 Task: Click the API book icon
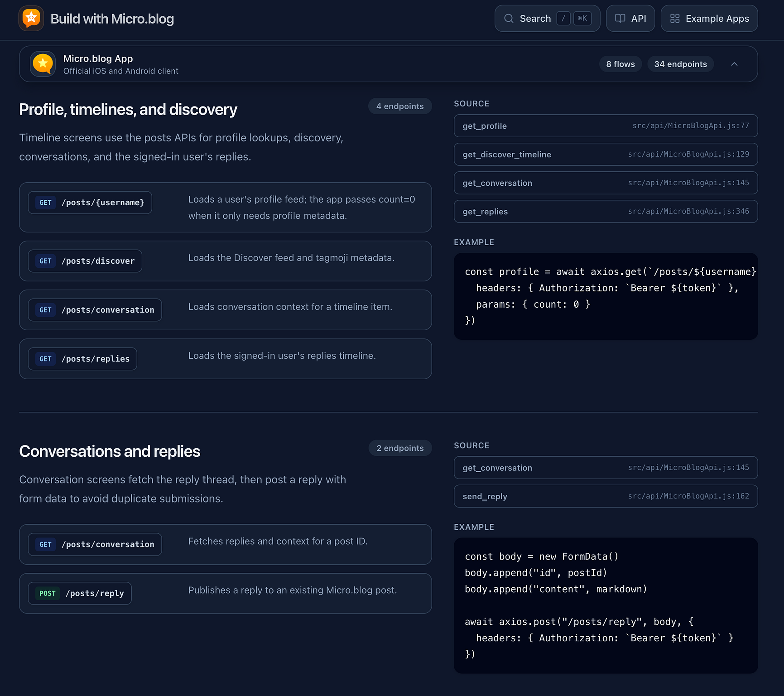click(x=620, y=19)
